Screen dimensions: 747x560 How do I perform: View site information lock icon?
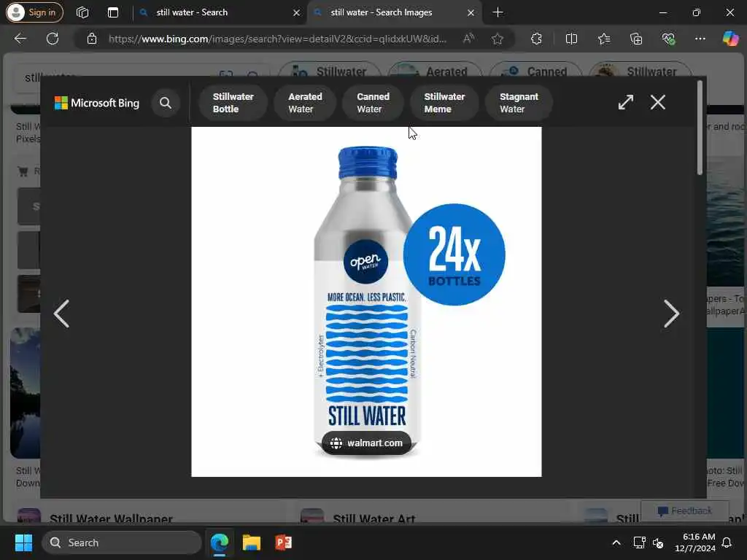92,39
